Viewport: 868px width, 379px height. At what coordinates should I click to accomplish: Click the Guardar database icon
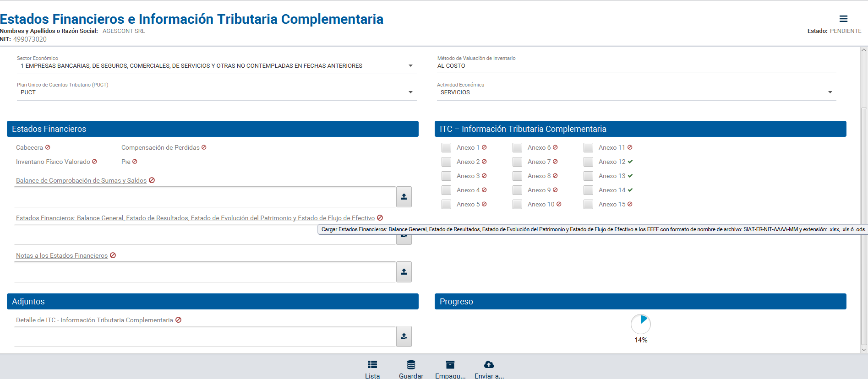point(411,365)
